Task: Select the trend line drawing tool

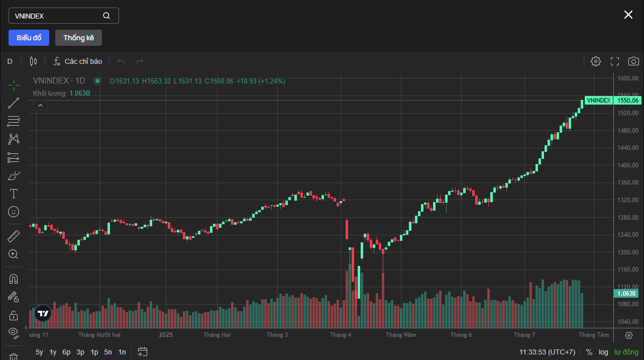Action: 14,103
